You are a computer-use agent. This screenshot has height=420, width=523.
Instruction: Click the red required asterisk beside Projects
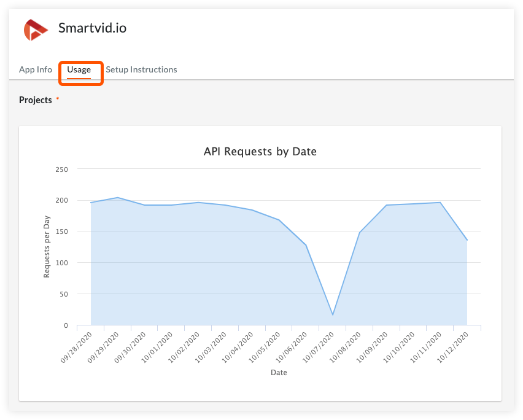[58, 99]
